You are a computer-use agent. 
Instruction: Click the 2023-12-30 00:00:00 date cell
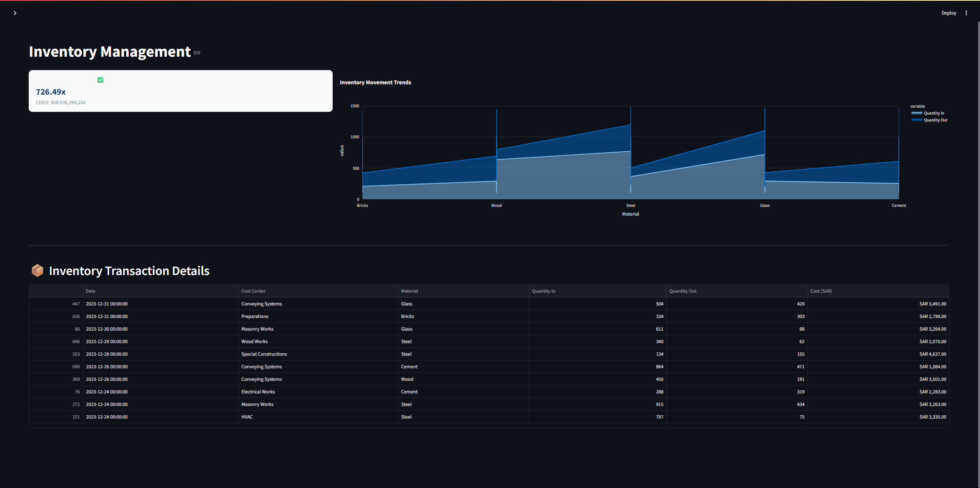160,329
